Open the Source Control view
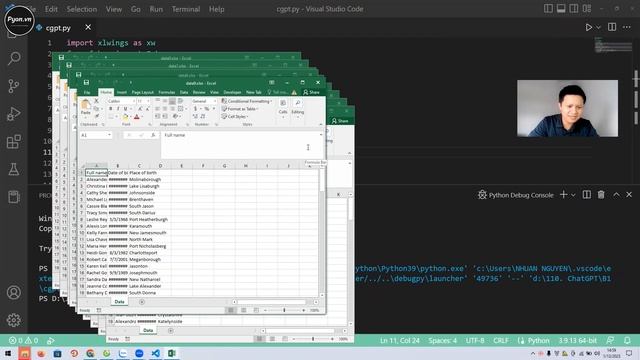The image size is (640, 360). pyautogui.click(x=14, y=86)
